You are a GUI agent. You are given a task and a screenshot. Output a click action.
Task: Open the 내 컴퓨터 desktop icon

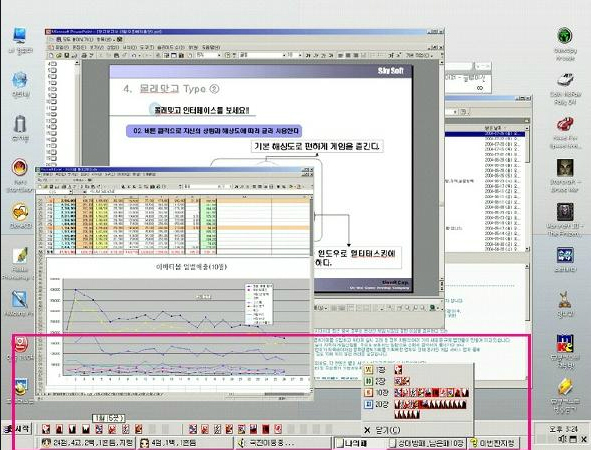tap(20, 39)
